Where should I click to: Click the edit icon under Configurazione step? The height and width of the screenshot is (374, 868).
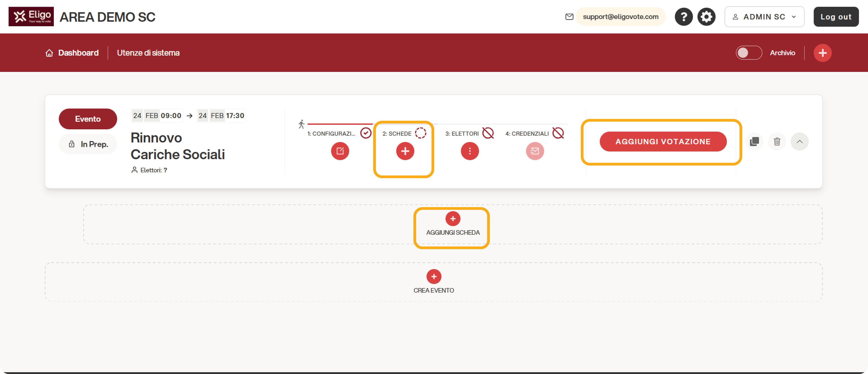click(x=340, y=151)
